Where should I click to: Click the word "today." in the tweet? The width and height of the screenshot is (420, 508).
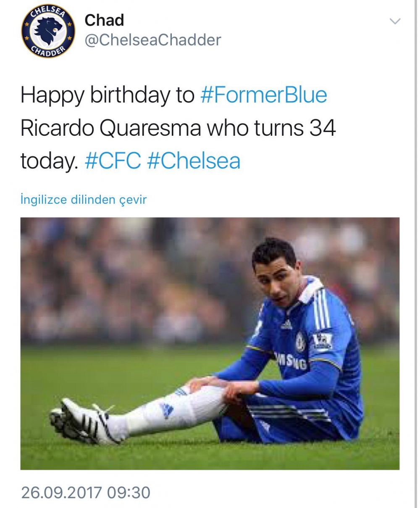pyautogui.click(x=50, y=161)
